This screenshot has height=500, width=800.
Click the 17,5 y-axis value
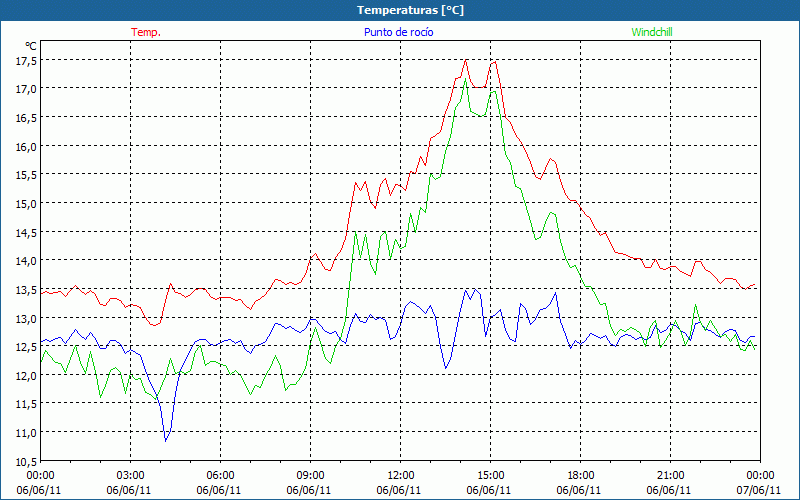tap(26, 61)
